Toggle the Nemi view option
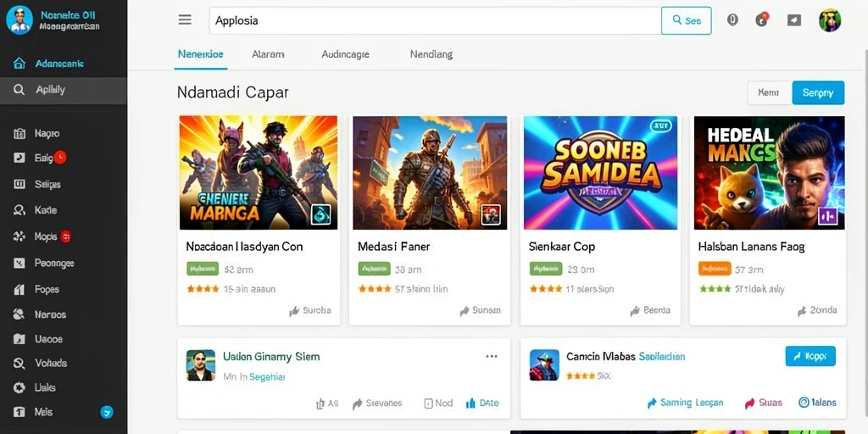The image size is (868, 434). point(769,93)
